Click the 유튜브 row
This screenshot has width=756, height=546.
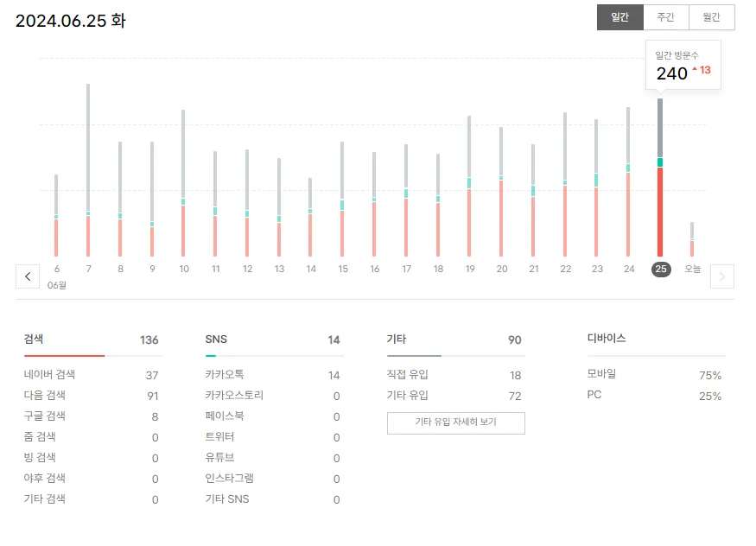coord(273,458)
